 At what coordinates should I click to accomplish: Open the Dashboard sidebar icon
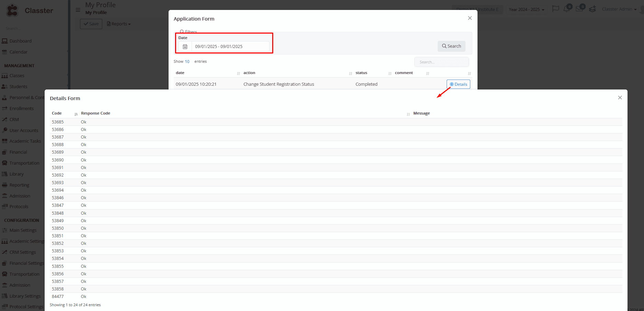click(4, 41)
